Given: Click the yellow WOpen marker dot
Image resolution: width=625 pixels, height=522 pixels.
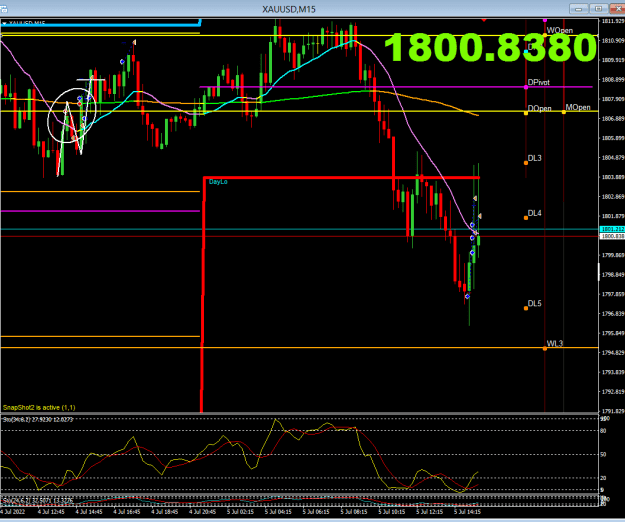Looking at the screenshot, I should [545, 35].
